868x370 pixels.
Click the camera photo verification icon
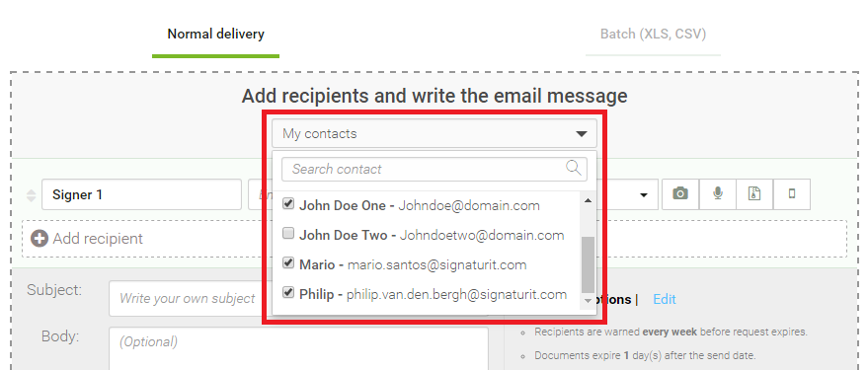pyautogui.click(x=680, y=194)
